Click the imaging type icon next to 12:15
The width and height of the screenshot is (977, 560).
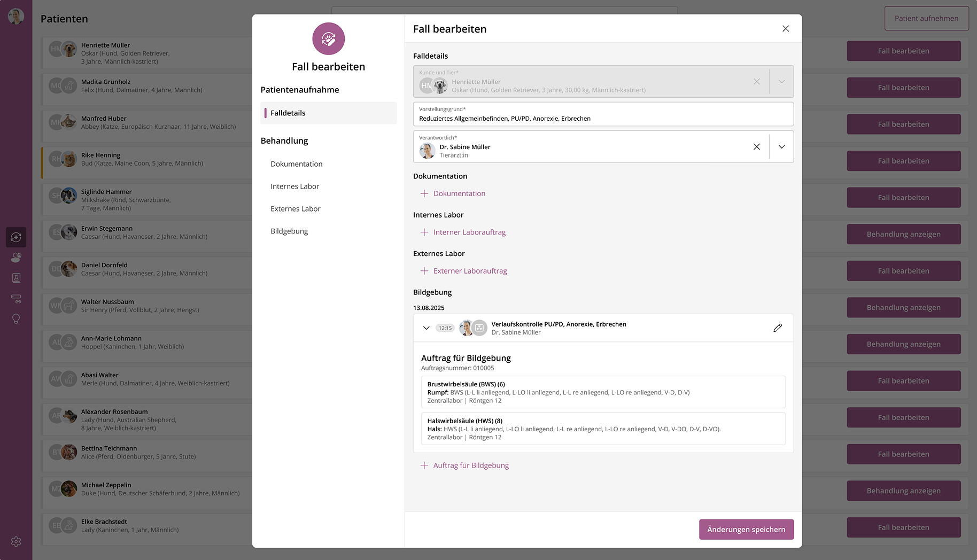(479, 328)
